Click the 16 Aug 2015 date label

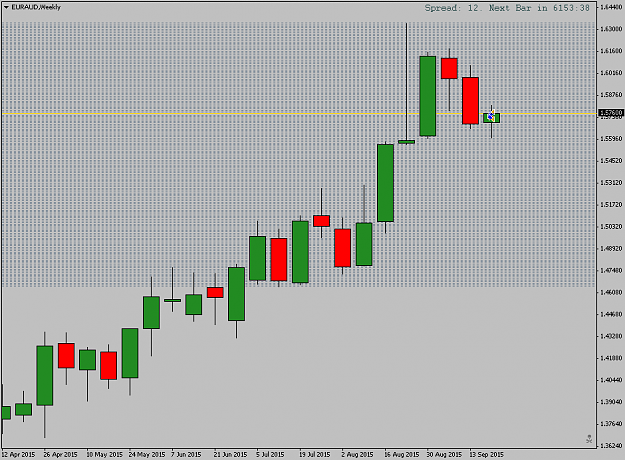pos(401,454)
